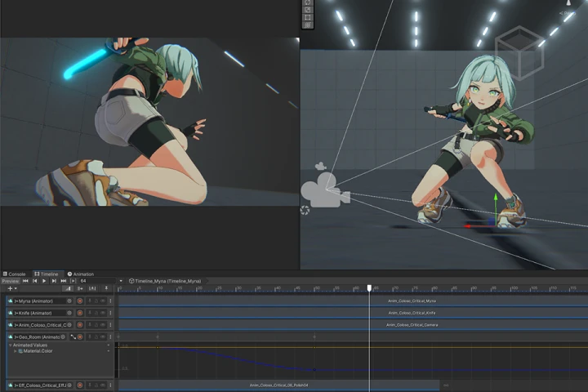The image size is (588, 392).
Task: Click small arrow right of Material.Color
Action: [x=109, y=351]
